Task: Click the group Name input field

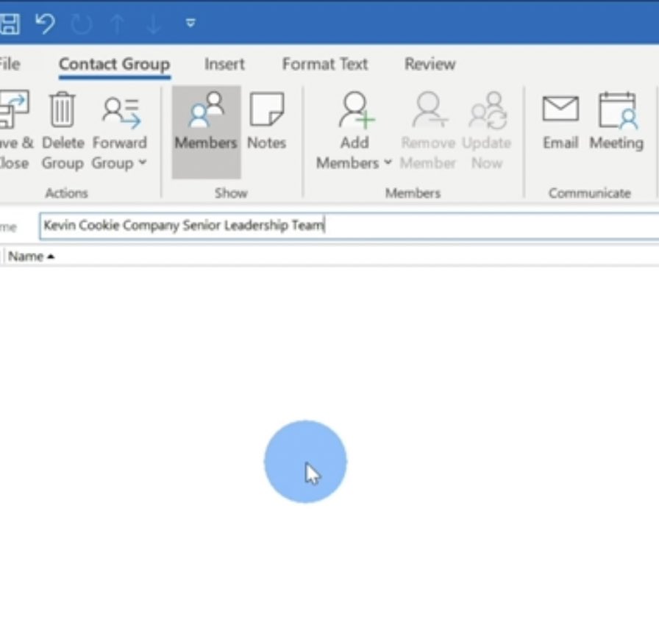Action: 349,226
